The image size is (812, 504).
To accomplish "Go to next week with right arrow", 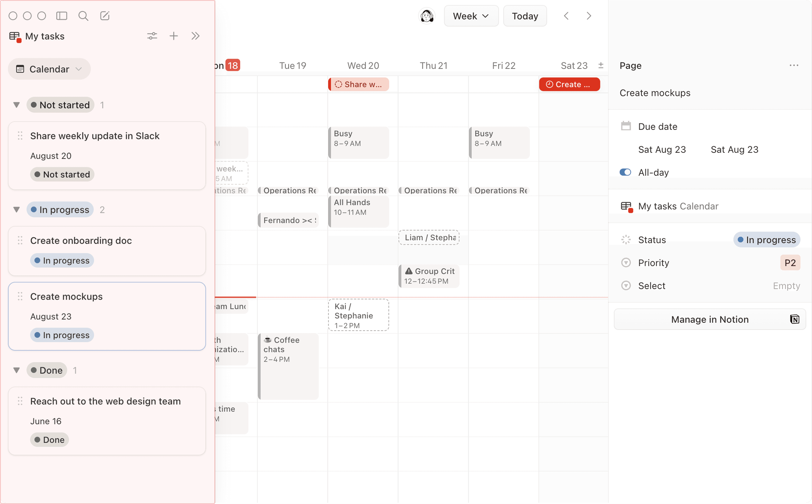I will (589, 16).
